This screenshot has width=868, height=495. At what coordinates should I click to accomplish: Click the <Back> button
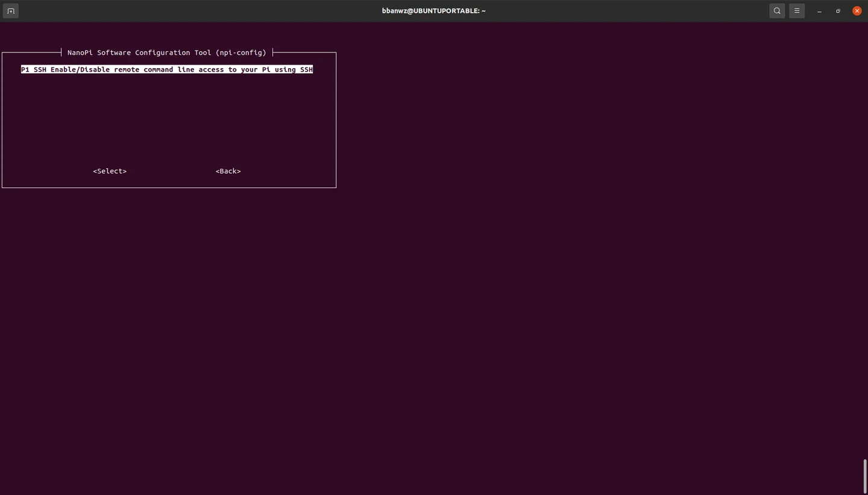228,171
